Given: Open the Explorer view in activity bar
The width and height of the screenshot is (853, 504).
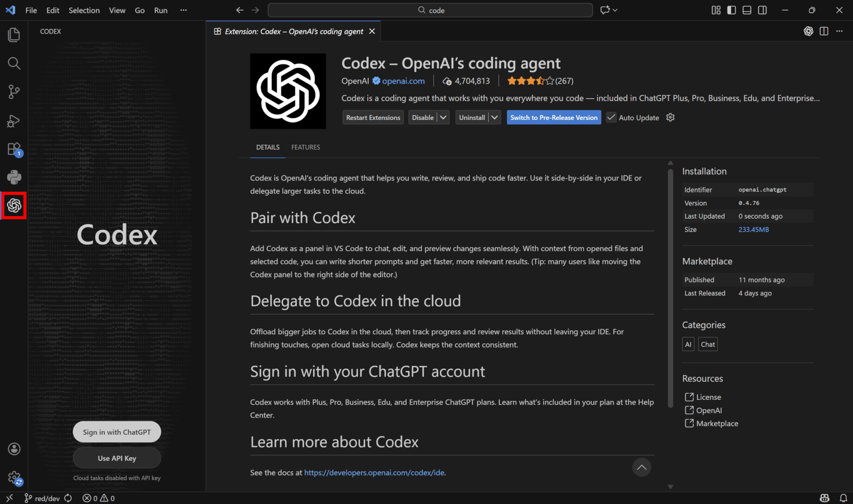Looking at the screenshot, I should 14,35.
